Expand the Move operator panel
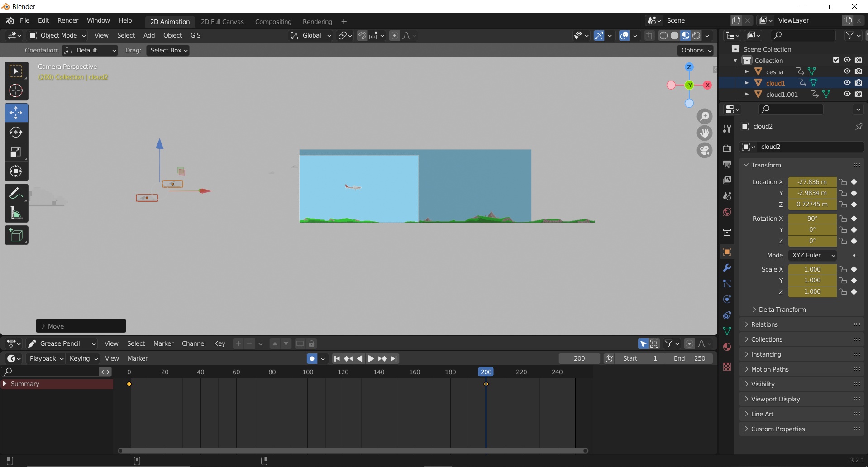 pyautogui.click(x=81, y=326)
